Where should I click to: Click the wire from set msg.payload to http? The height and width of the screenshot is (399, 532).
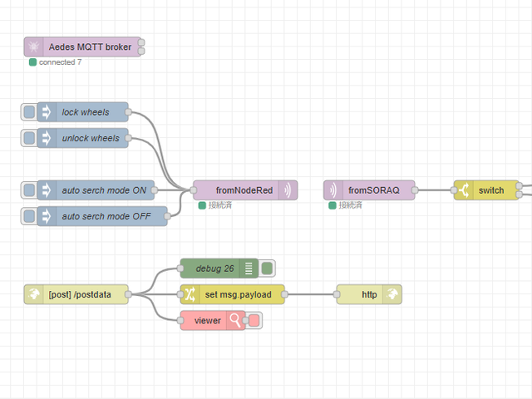pyautogui.click(x=310, y=294)
